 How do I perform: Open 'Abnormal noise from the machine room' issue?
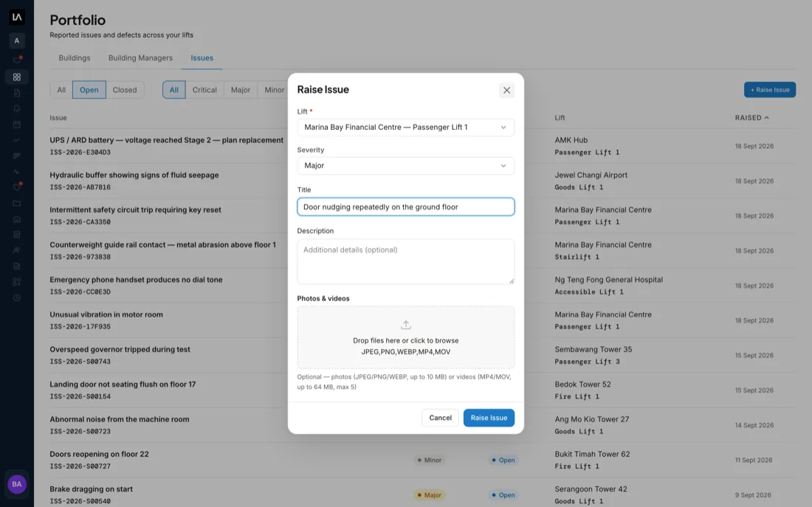[120, 419]
